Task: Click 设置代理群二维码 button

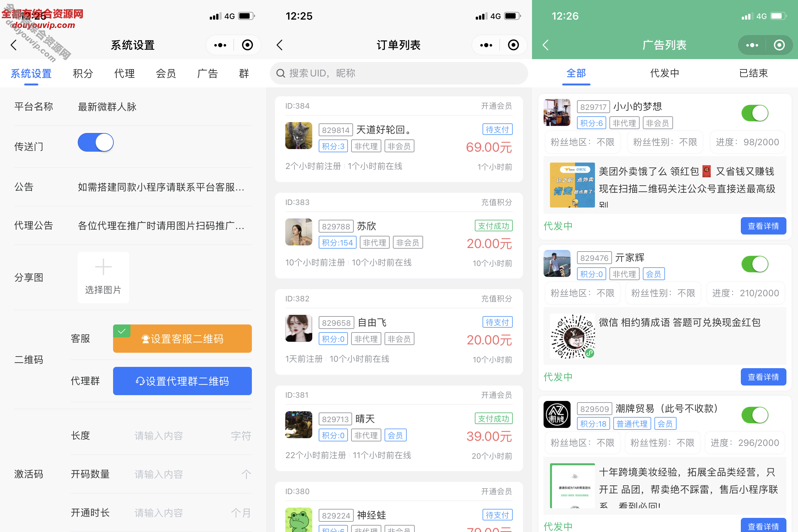Action: pyautogui.click(x=182, y=381)
